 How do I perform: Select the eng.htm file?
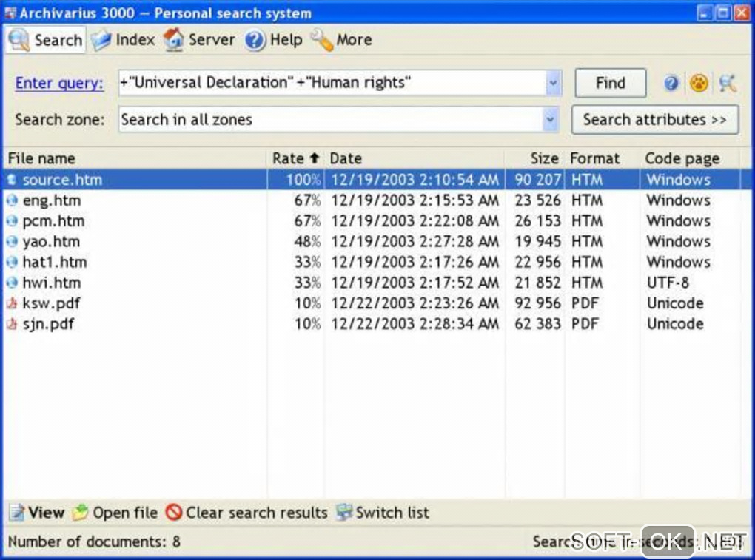click(52, 200)
